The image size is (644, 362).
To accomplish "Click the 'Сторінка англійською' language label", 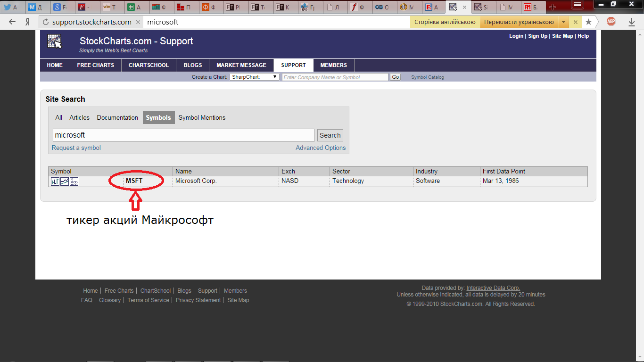I will (x=445, y=22).
